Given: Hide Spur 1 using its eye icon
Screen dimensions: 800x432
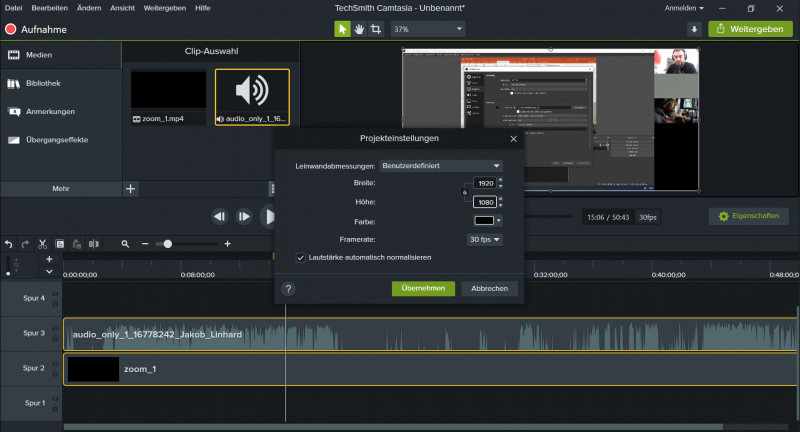Looking at the screenshot, I should 55,399.
